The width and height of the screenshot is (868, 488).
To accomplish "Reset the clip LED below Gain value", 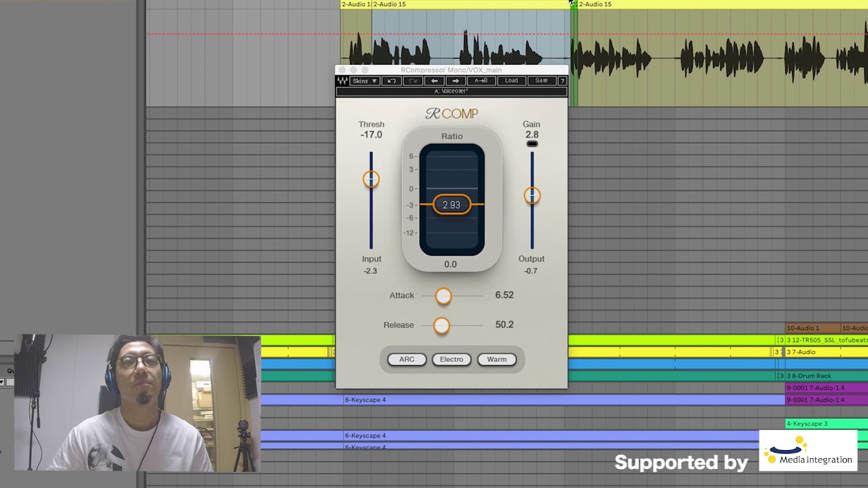I will click(x=532, y=144).
